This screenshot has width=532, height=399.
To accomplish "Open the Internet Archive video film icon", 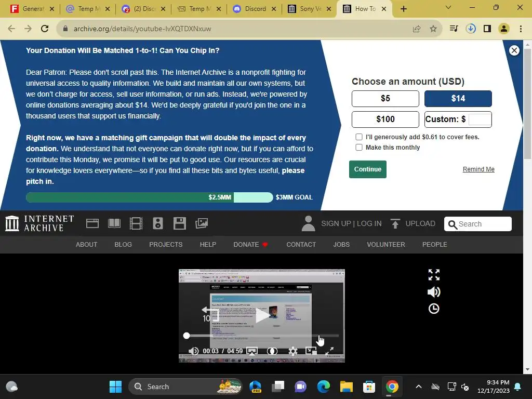I will 136,223.
